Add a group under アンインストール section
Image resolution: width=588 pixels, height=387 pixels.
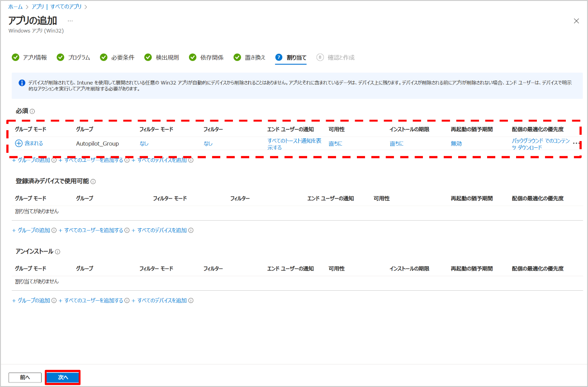pos(31,300)
